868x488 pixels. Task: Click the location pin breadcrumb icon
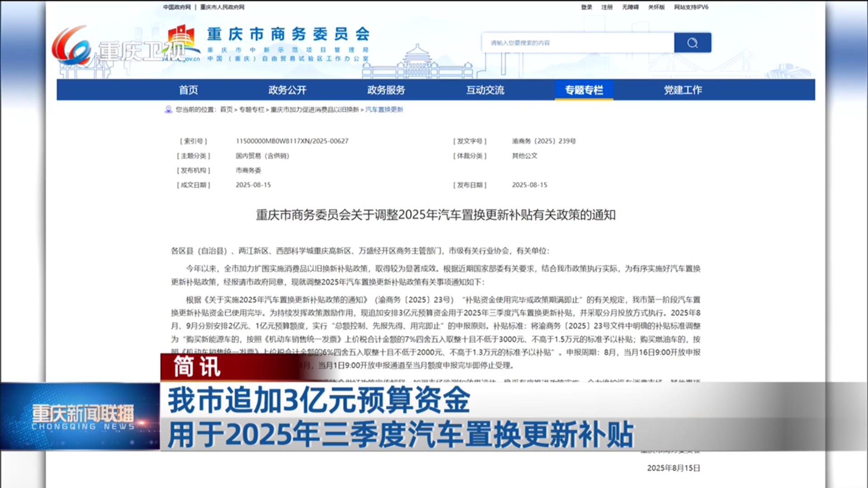pos(168,109)
